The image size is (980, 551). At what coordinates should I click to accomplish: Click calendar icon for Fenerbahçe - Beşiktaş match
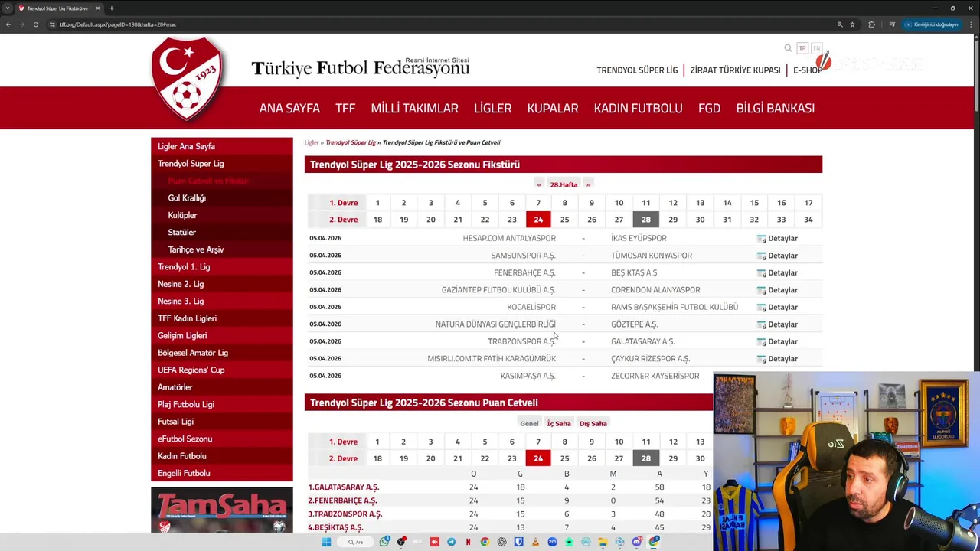[x=761, y=273]
